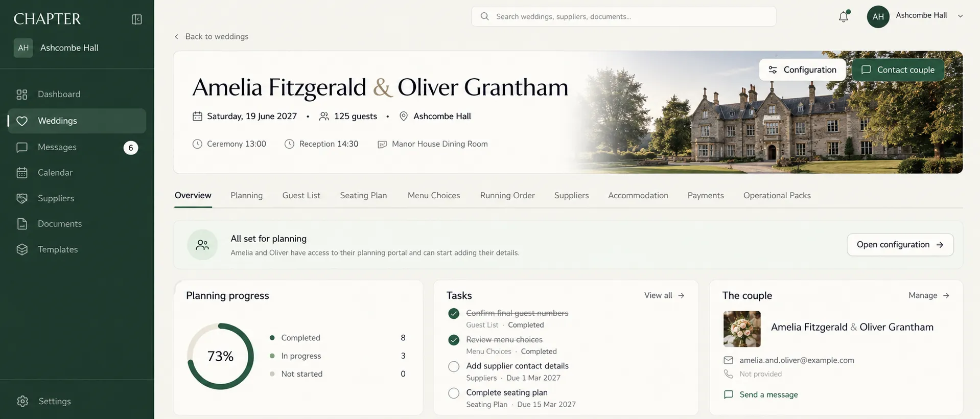The width and height of the screenshot is (980, 419).
Task: Click the search magnifier icon
Action: point(484,16)
